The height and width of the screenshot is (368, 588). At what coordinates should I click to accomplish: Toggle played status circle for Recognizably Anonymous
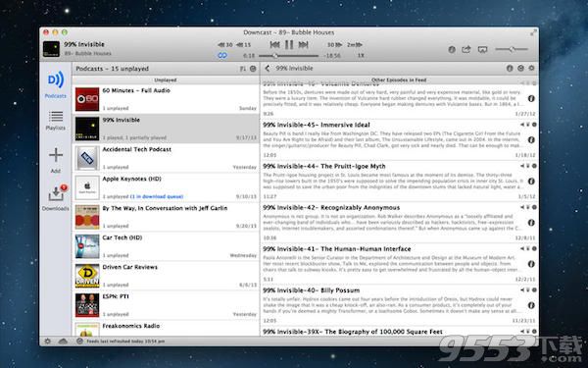534,207
